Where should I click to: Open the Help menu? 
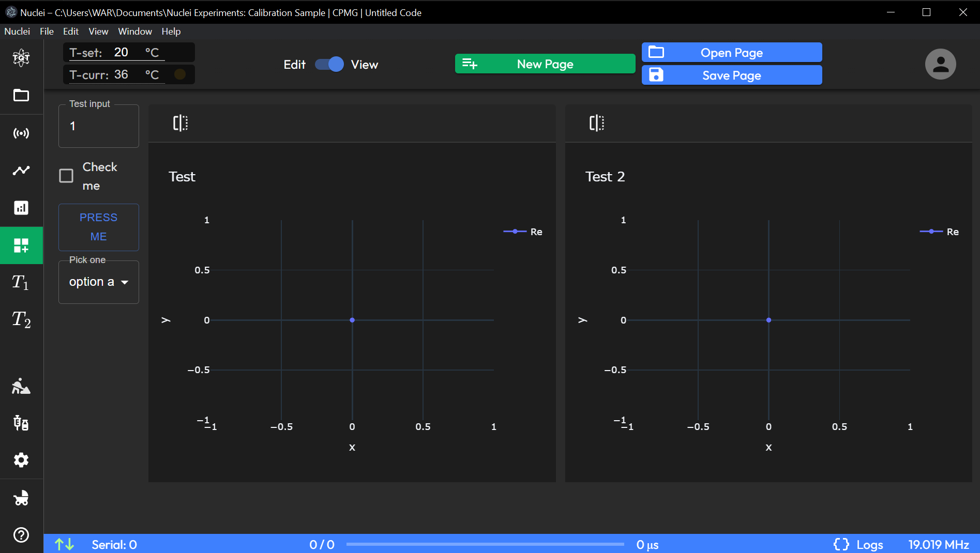171,32
